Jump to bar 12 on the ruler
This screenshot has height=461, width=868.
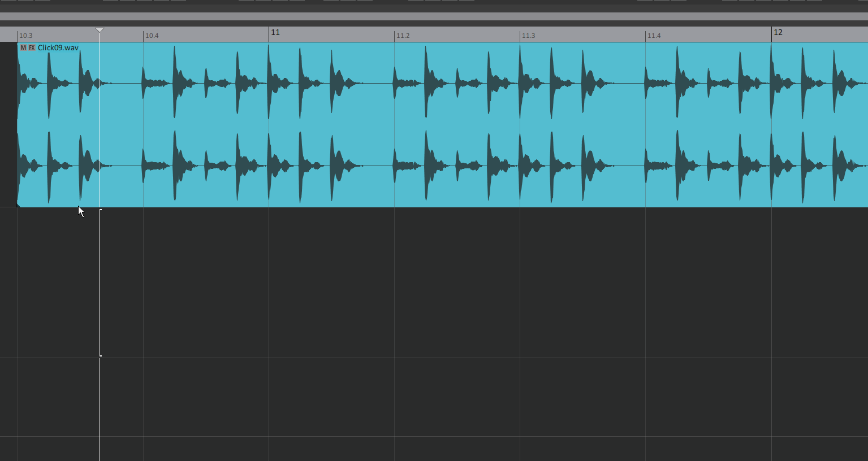[x=778, y=33]
